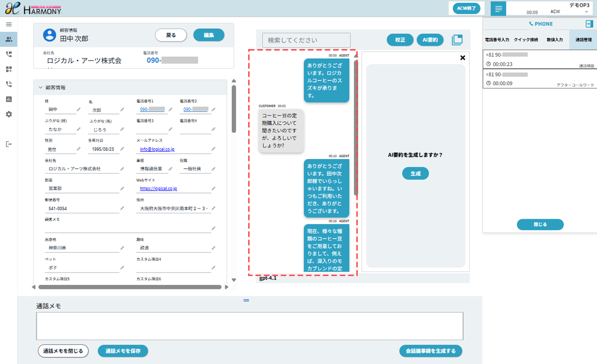Collapse the PHONE panel with arrow icon
Screen dimensions: 597x364
pyautogui.click(x=589, y=24)
